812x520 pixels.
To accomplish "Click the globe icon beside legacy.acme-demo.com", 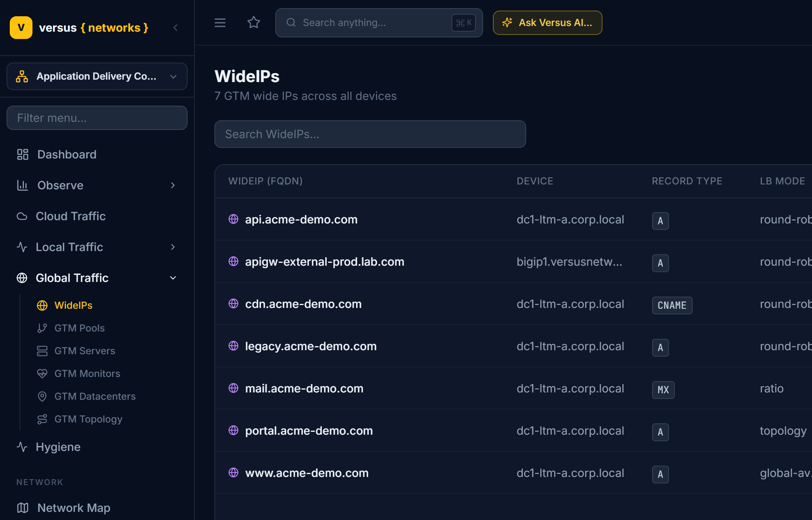I will [x=233, y=346].
